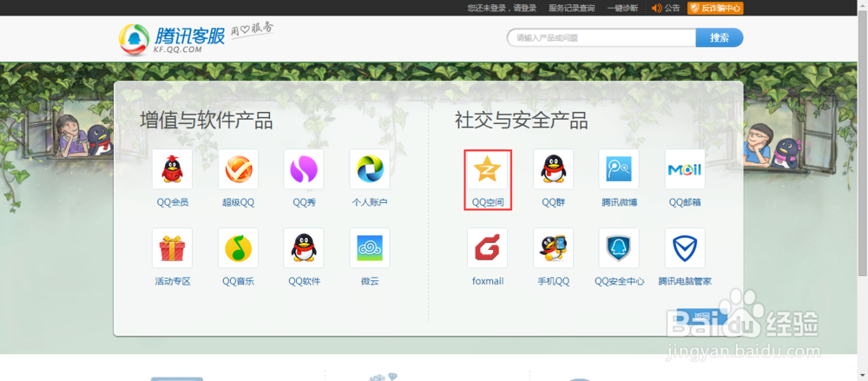Click the 请登录 login link
Screen dimensions: 868x381
click(525, 8)
